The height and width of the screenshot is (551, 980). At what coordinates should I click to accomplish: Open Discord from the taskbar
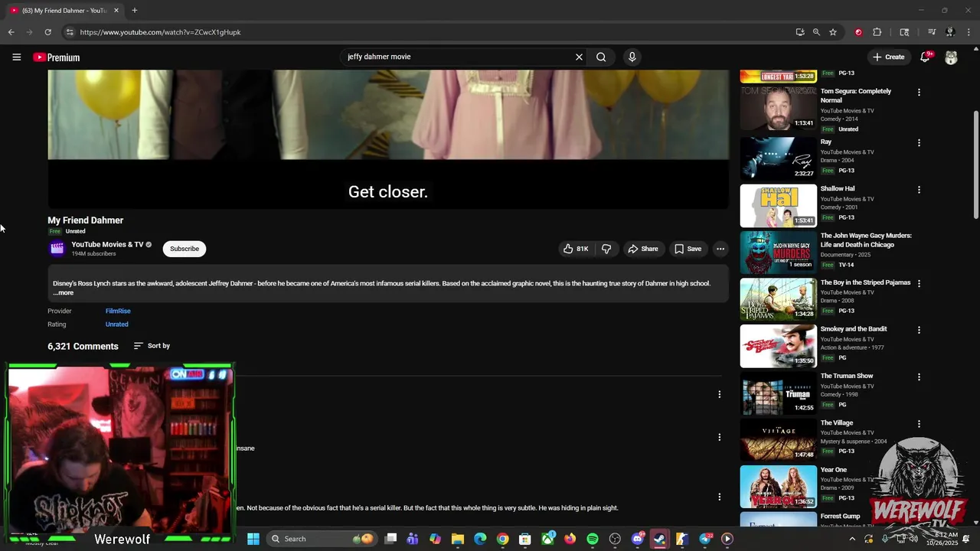[638, 539]
